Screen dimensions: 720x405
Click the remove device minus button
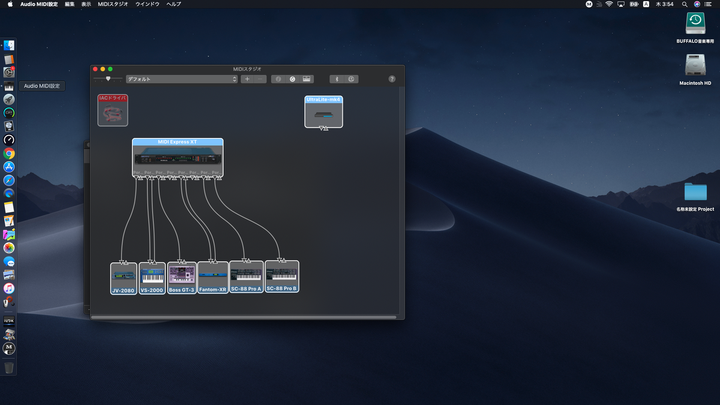(x=260, y=78)
